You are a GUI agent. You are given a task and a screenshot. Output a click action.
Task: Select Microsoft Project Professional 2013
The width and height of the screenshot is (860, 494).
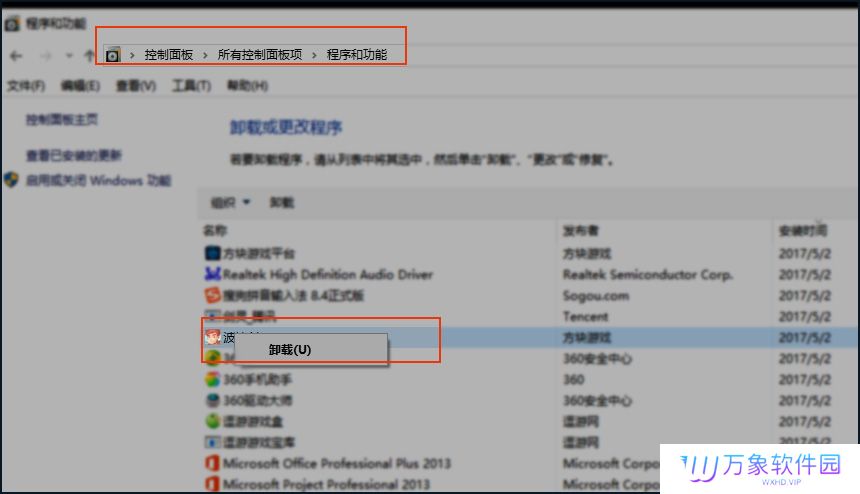point(326,484)
